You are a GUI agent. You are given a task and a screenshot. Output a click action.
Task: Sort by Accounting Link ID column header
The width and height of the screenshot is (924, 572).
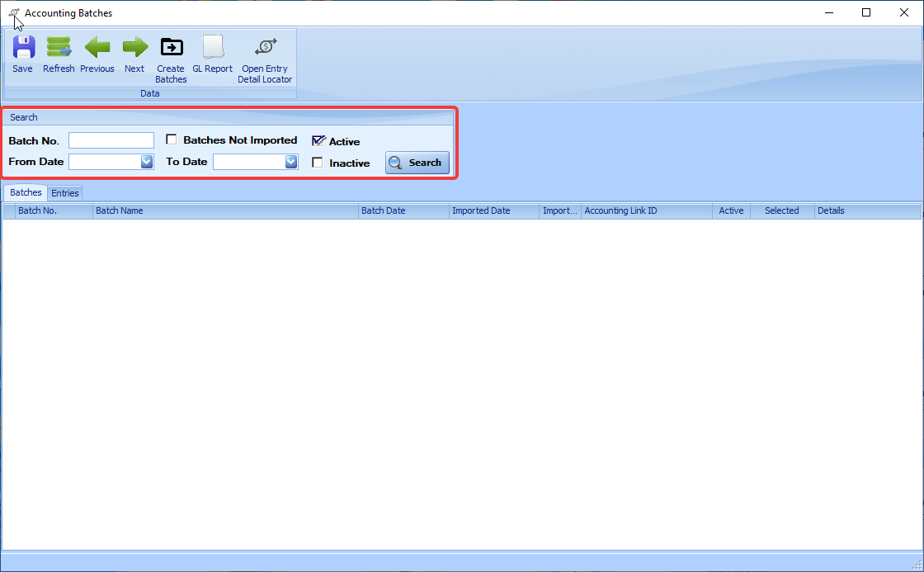[647, 211]
